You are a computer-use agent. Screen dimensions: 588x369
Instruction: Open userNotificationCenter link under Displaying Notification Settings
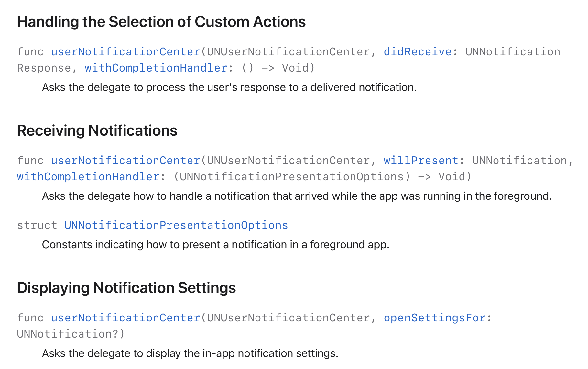125,318
